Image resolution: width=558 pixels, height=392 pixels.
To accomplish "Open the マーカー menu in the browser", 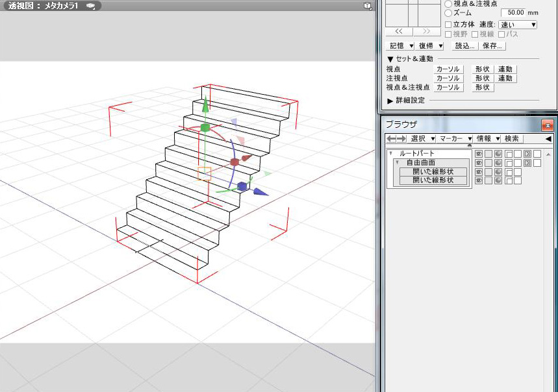I will 455,139.
